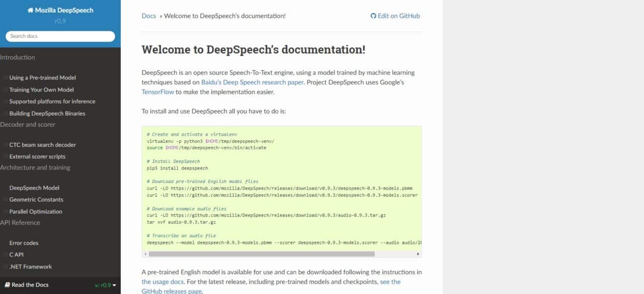Click the r0.9 version text under the title

pos(60,22)
